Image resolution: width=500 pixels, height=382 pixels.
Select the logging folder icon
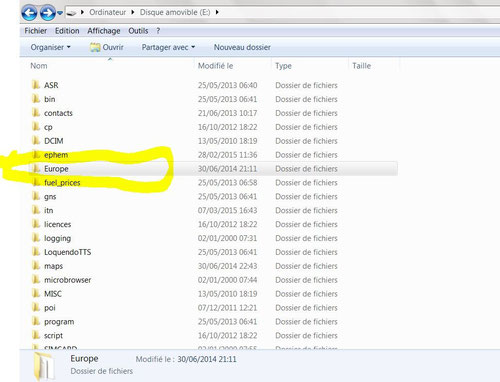36,238
